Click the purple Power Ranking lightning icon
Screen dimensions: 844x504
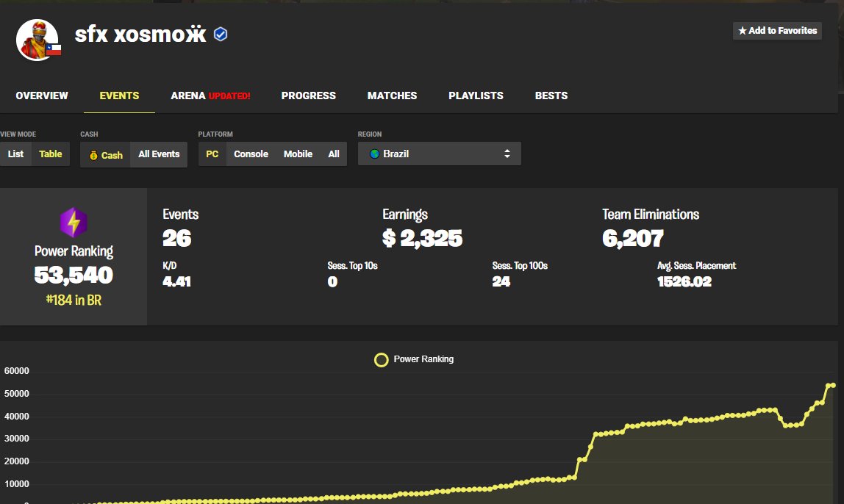click(74, 222)
